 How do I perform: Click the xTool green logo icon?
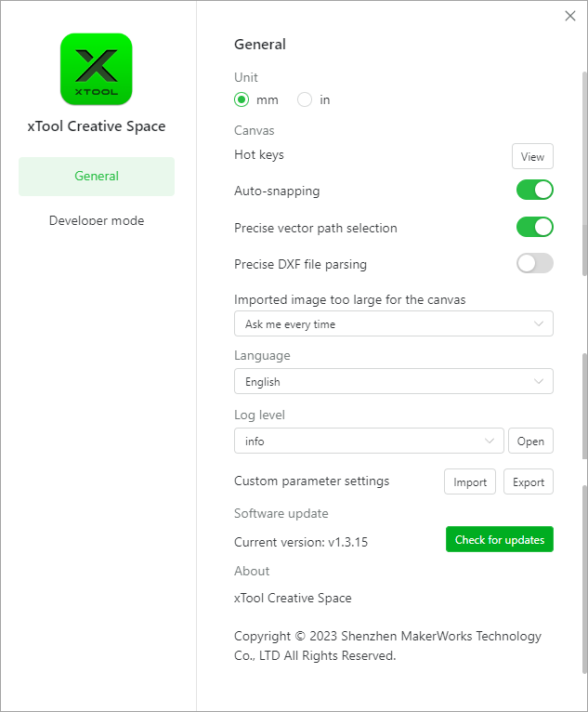(96, 70)
